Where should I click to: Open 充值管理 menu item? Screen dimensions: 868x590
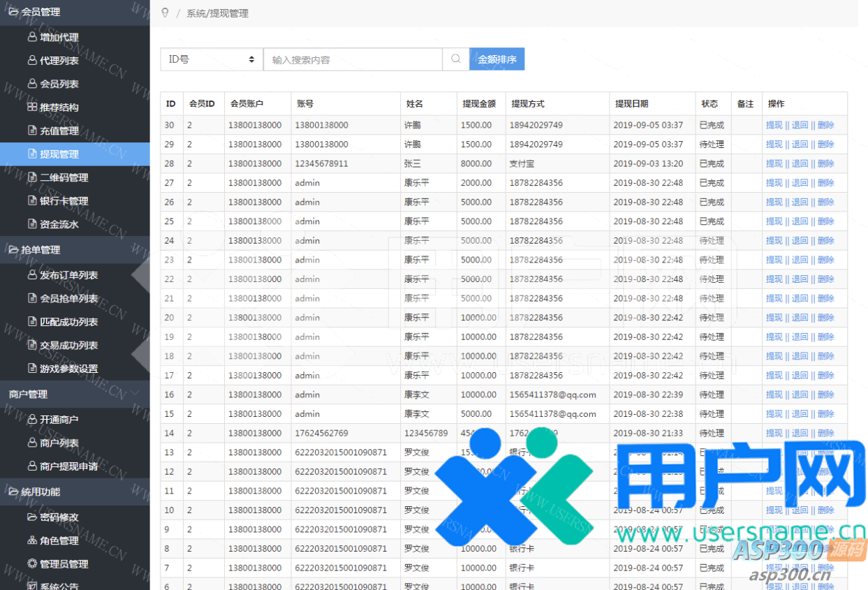[75, 131]
